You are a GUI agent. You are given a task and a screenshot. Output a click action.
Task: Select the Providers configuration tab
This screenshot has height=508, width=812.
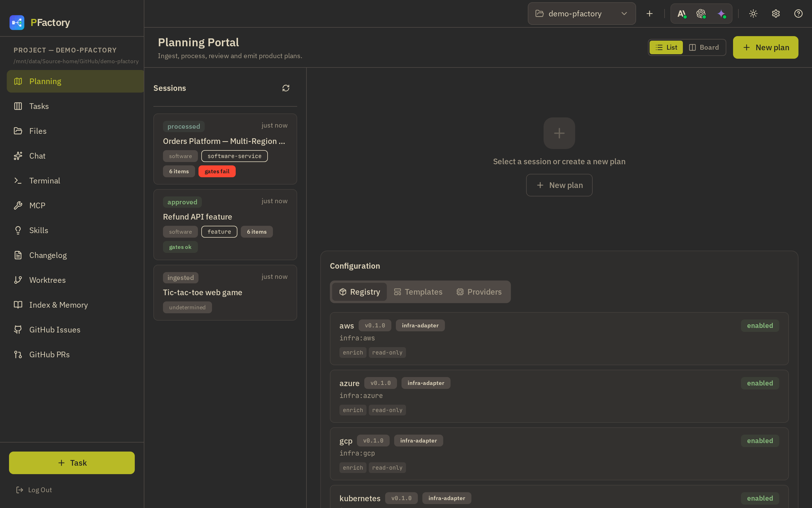click(479, 292)
